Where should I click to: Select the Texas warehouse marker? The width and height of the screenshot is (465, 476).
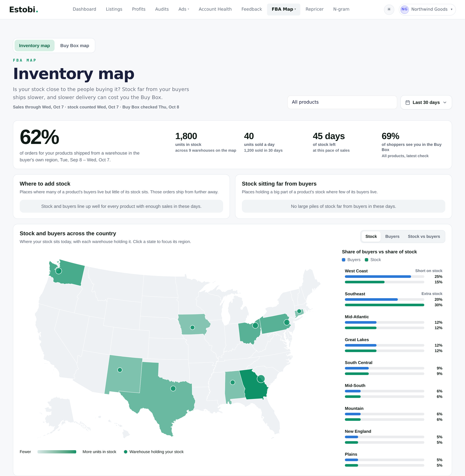click(173, 389)
